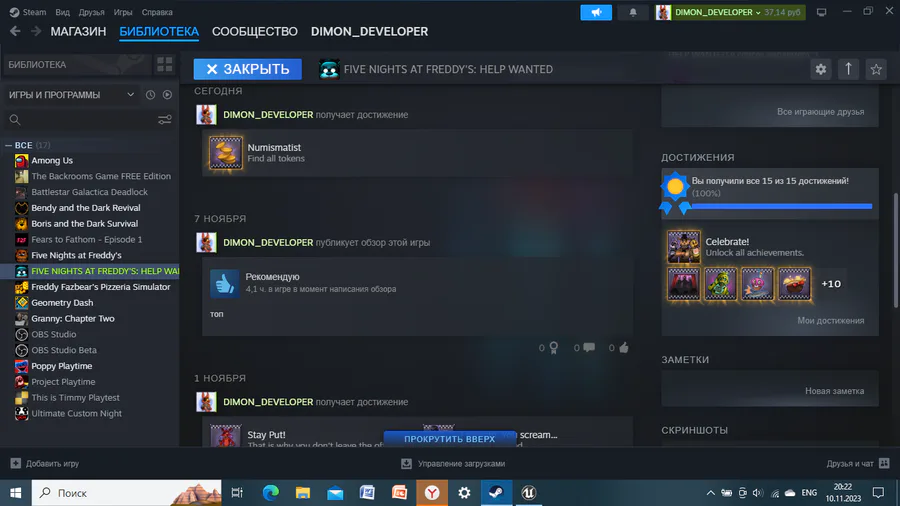
Task: Click ПРОКРУТИТЬ ВВЕРХ button
Action: click(x=449, y=439)
